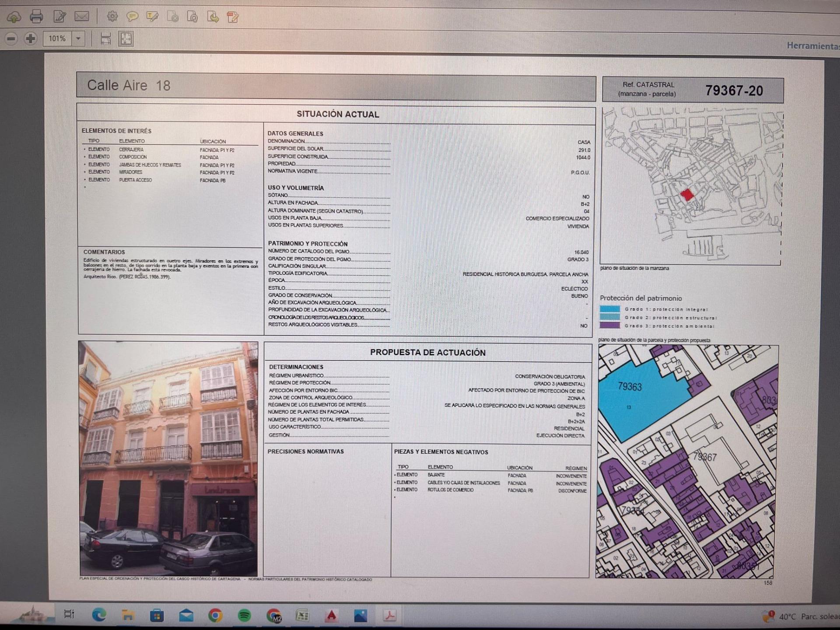
Task: Open the Herramientas panel
Action: click(812, 45)
